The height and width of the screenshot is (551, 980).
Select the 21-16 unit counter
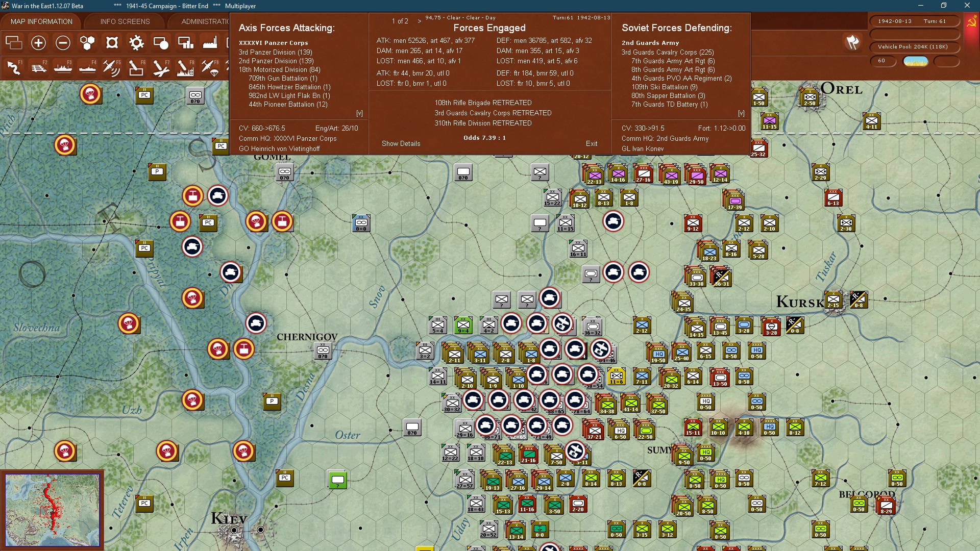point(528,454)
